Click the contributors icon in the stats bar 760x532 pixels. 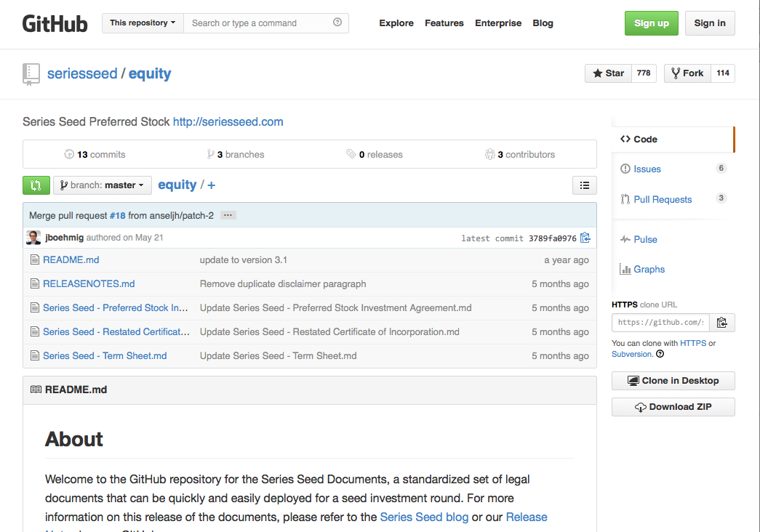pyautogui.click(x=490, y=154)
